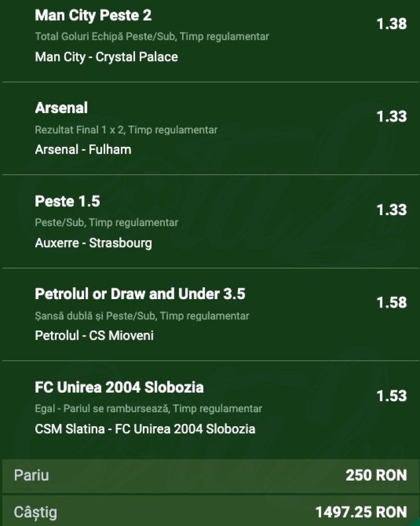Click the Câștig 1497.25 RON winnings
Screen dimensions: 420x526
[x=361, y=512]
